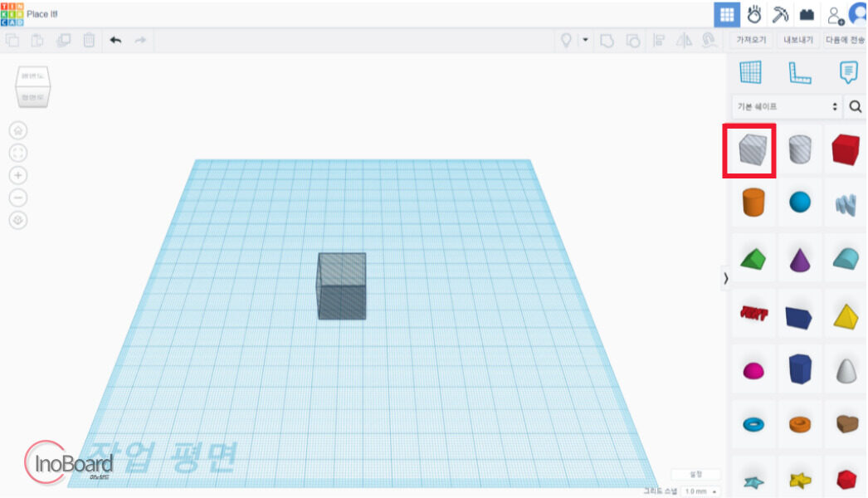
Task: Zoom in with the plus button
Action: point(18,176)
